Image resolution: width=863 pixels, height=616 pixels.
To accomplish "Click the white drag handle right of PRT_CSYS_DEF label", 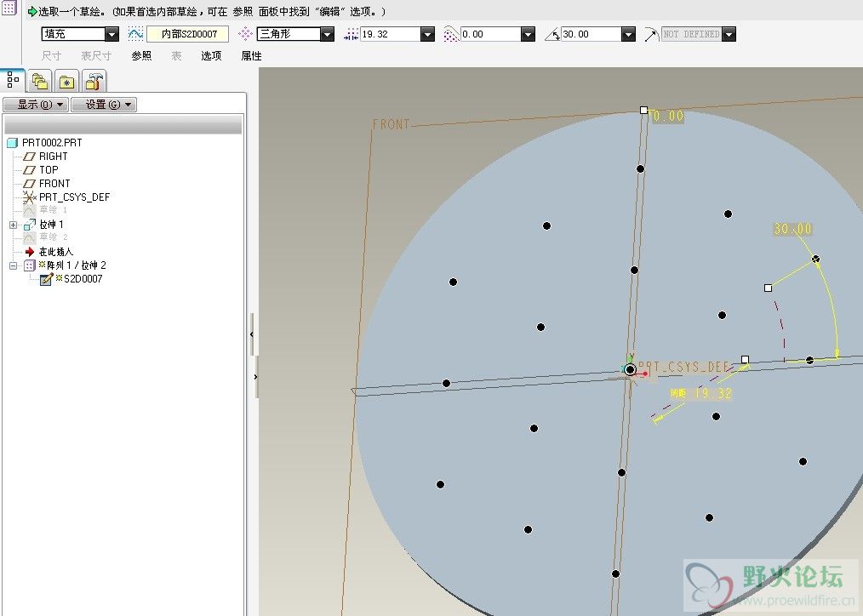I will coord(746,360).
